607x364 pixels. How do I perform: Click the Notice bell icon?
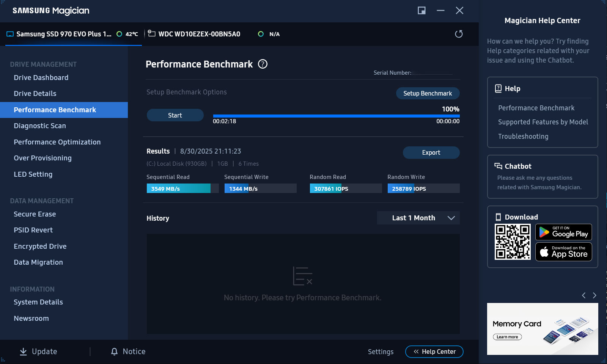[x=114, y=351]
